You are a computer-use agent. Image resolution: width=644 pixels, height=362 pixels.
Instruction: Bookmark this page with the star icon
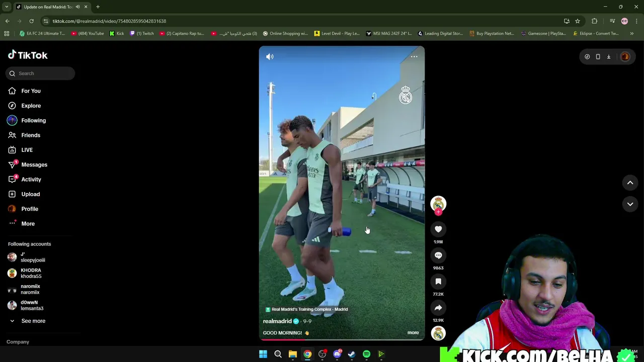tap(578, 21)
